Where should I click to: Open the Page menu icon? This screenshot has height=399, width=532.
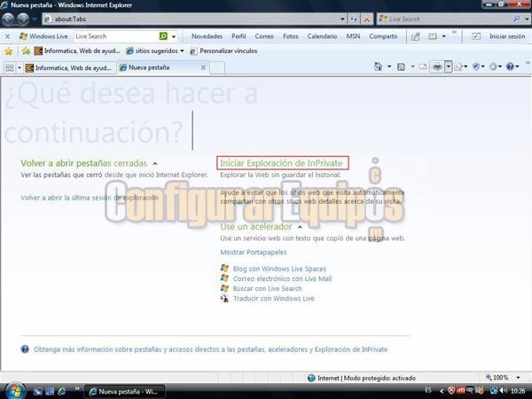pos(458,66)
